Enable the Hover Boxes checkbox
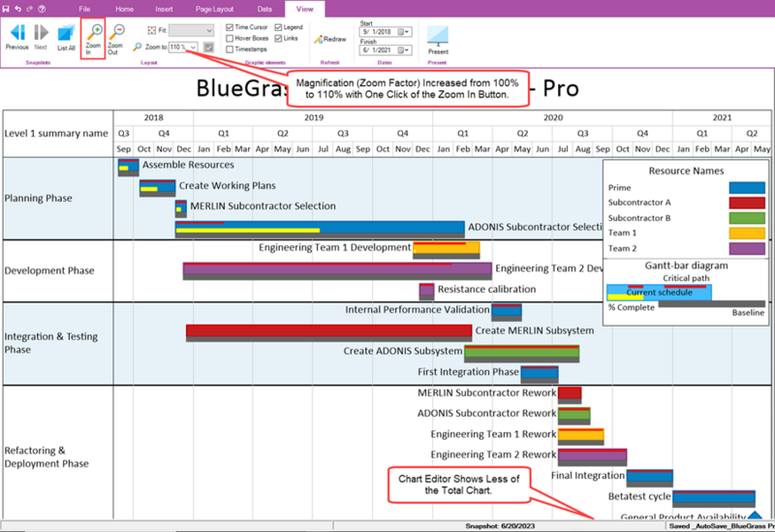Image resolution: width=775 pixels, height=532 pixels. click(230, 38)
